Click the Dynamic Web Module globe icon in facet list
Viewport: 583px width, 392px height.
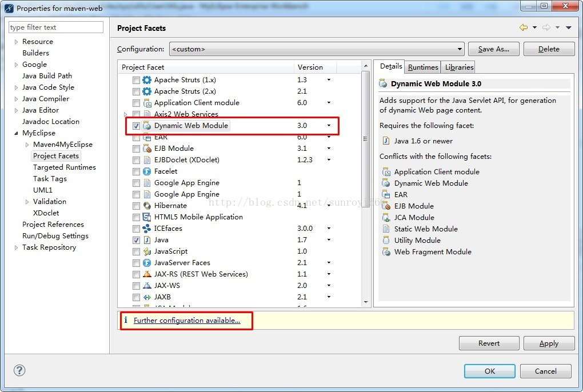coord(147,126)
